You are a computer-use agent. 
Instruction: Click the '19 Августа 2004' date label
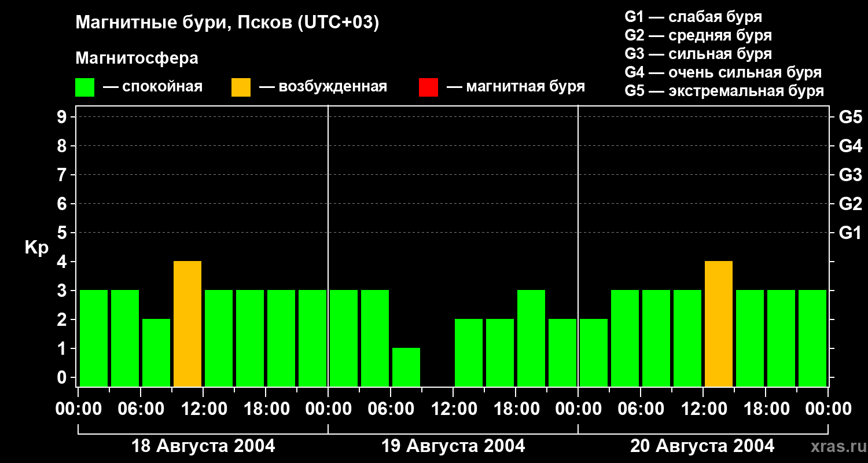453,446
